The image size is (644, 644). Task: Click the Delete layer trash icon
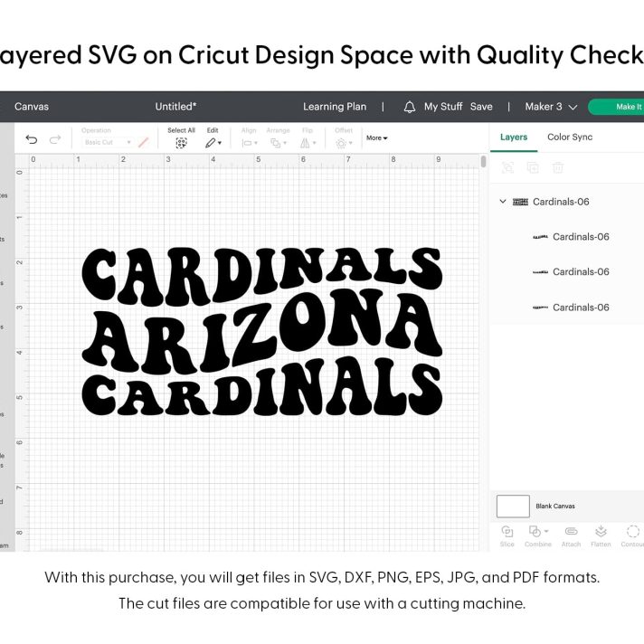(558, 167)
